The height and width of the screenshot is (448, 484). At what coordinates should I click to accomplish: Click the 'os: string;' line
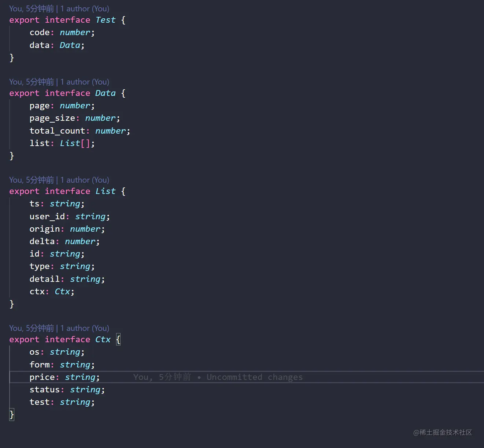[57, 352]
